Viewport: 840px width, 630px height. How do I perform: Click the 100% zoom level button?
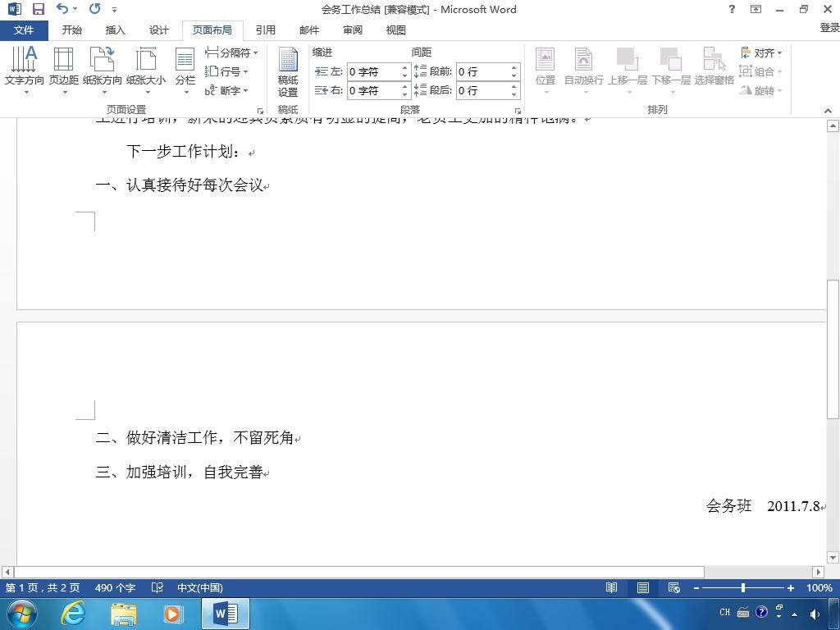click(x=819, y=587)
